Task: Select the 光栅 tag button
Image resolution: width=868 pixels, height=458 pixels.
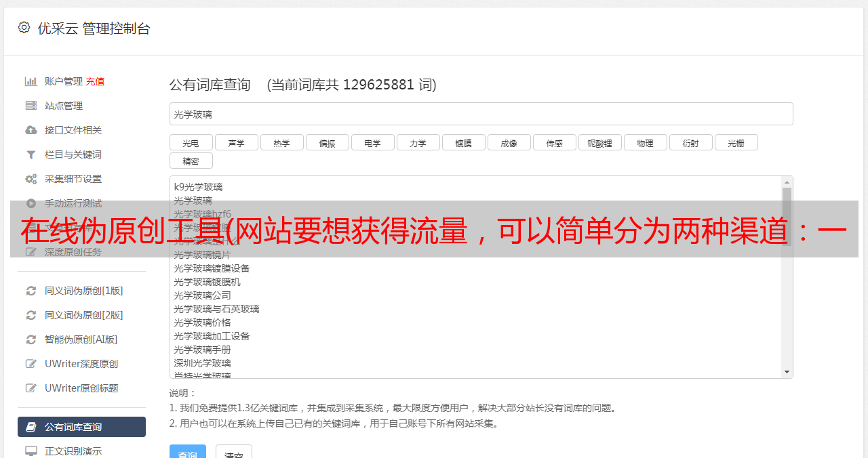Action: 736,142
